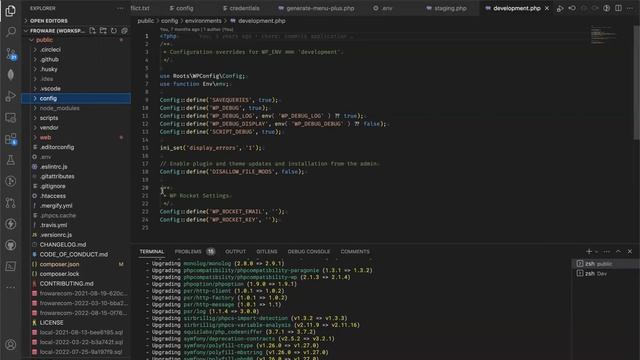The height and width of the screenshot is (360, 640).
Task: Show additional activity bar views ellipsis
Action: 11,287
